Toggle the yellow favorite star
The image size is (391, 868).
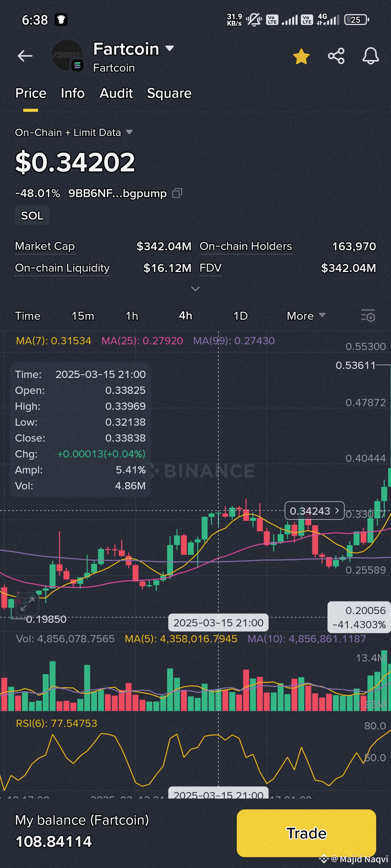tap(301, 56)
